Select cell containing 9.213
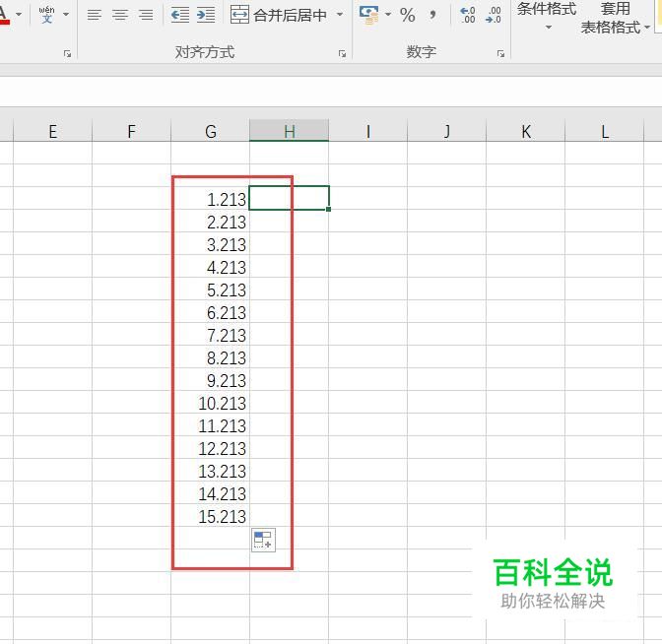 210,381
